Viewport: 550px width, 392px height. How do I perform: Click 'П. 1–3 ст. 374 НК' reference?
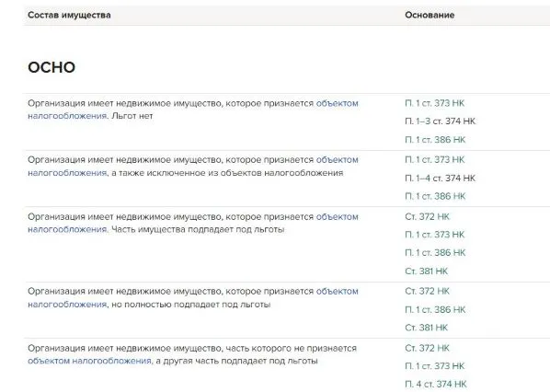440,121
